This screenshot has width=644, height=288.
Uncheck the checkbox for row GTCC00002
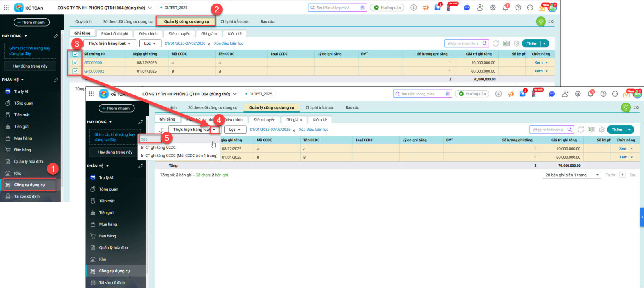[x=75, y=71]
